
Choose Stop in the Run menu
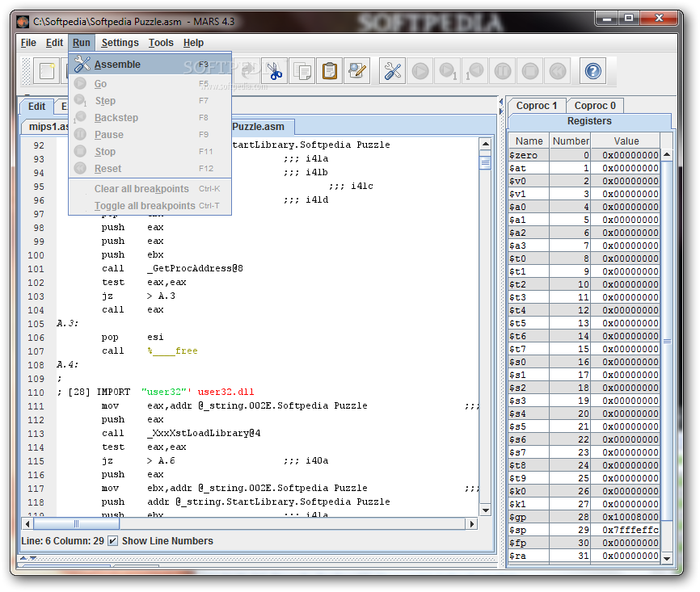pos(150,152)
